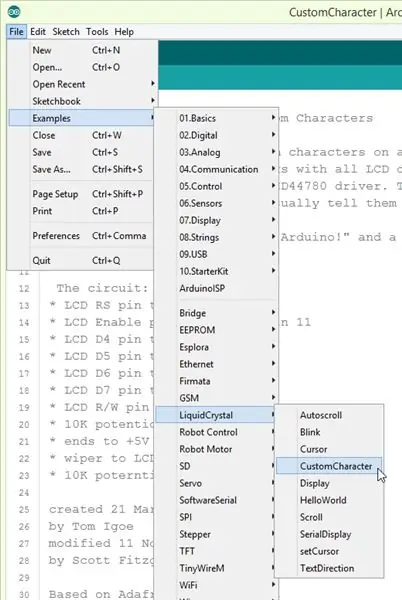Expand the 02.Digital examples submenu
Image resolution: width=402 pixels, height=600 pixels.
[216, 135]
